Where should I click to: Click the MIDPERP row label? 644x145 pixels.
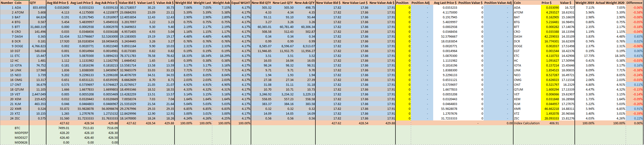click(21, 133)
